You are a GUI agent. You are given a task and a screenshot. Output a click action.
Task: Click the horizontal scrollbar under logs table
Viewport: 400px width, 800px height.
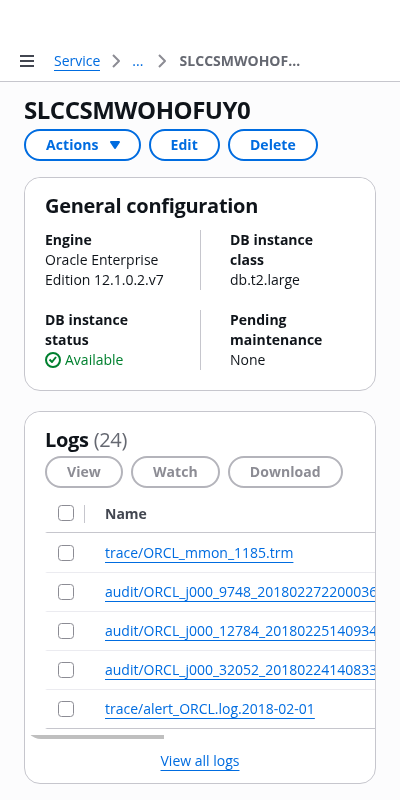(97, 737)
